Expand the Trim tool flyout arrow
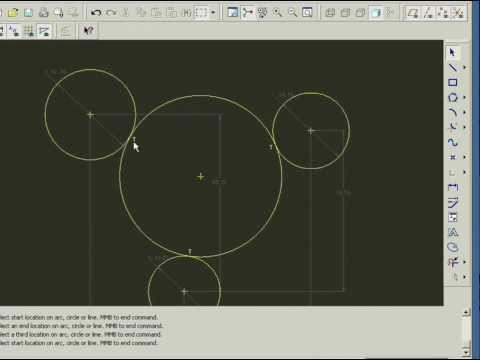Screen dimensions: 480x360 coord(464,262)
